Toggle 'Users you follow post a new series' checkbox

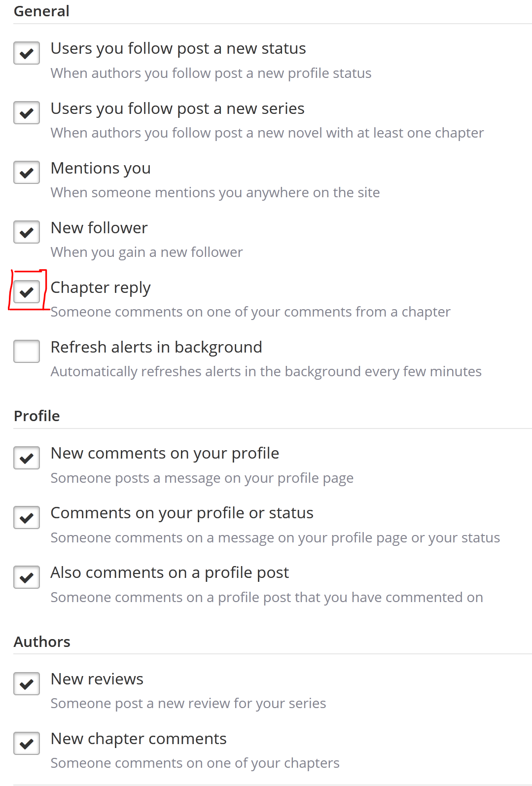[x=27, y=113]
